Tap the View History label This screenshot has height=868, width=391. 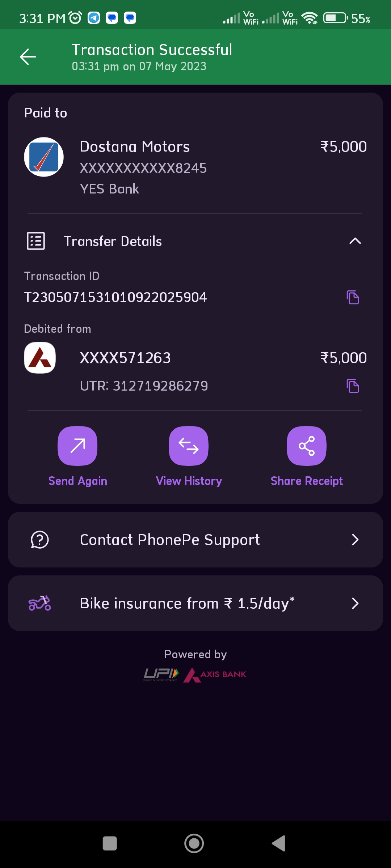(x=189, y=481)
